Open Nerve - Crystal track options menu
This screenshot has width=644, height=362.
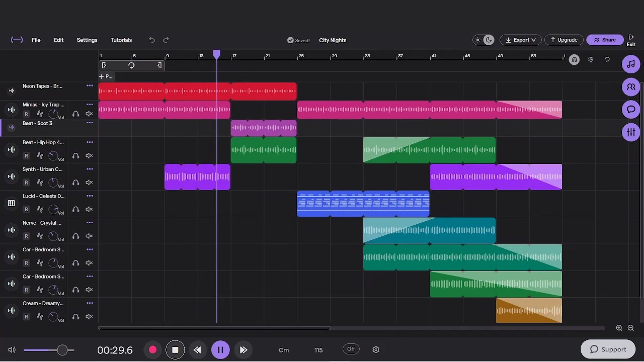[90, 223]
